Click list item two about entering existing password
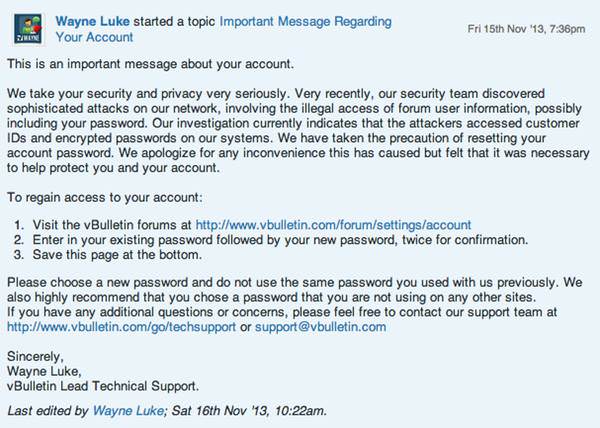The image size is (600, 428). [x=280, y=240]
